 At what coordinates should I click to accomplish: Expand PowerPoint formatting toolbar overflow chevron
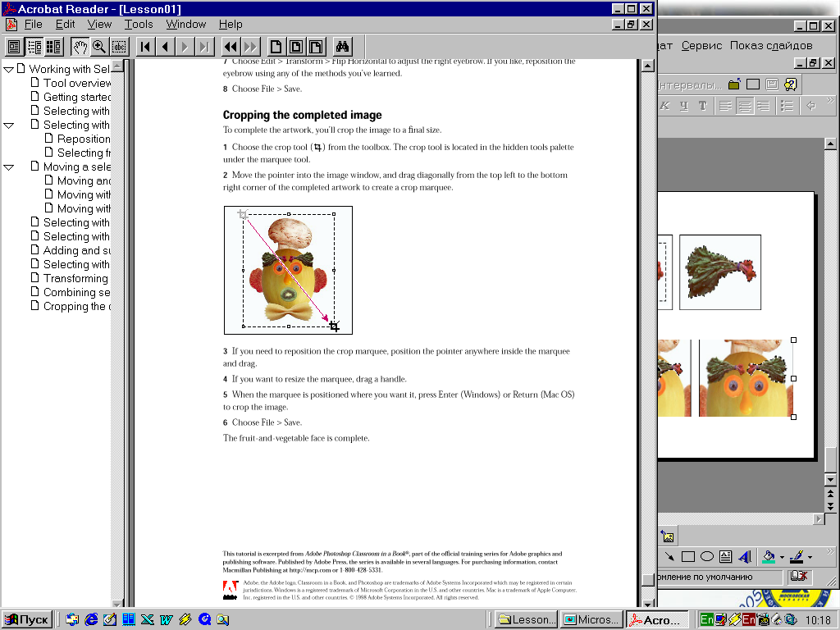pyautogui.click(x=830, y=100)
